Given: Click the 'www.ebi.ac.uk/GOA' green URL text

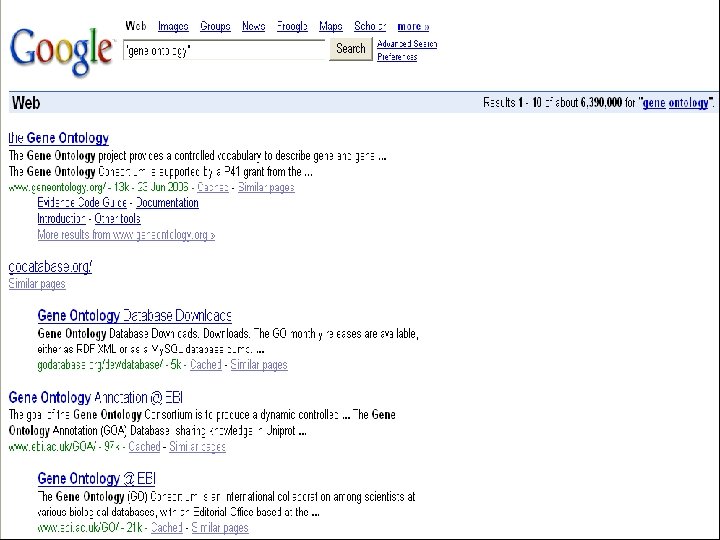Looking at the screenshot, I should (x=52, y=446).
